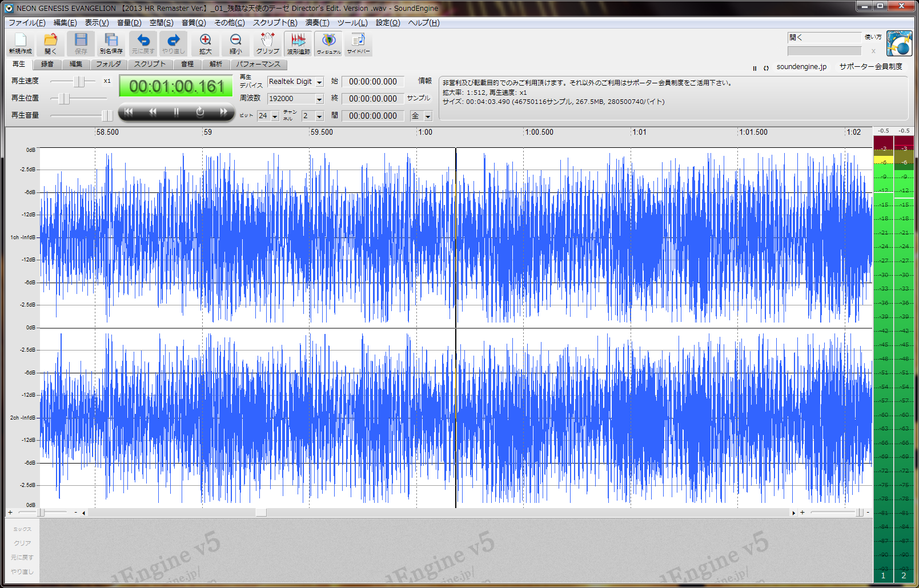
Task: Click the scrollbar's left arrow
Action: pos(84,513)
